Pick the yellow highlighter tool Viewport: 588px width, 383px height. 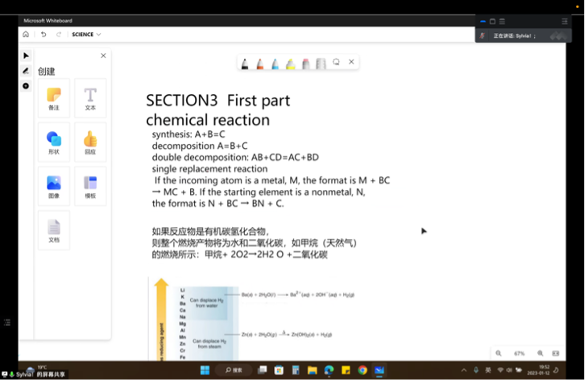pyautogui.click(x=290, y=63)
